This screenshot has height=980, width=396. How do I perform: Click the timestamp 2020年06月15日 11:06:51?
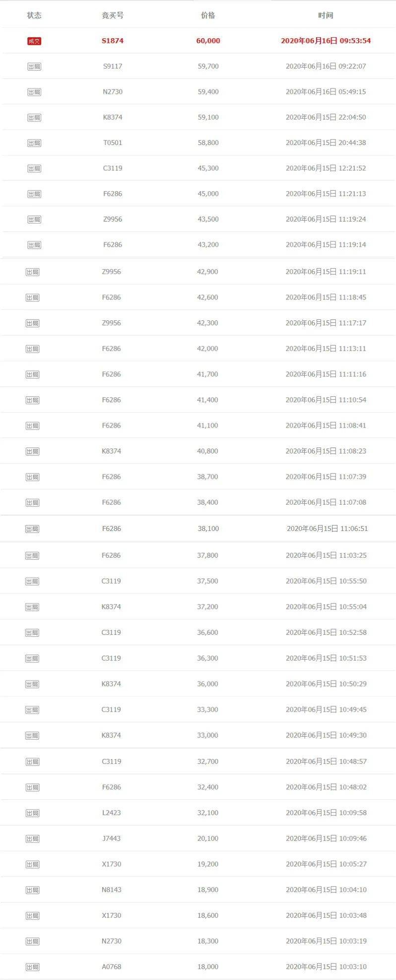tap(328, 528)
